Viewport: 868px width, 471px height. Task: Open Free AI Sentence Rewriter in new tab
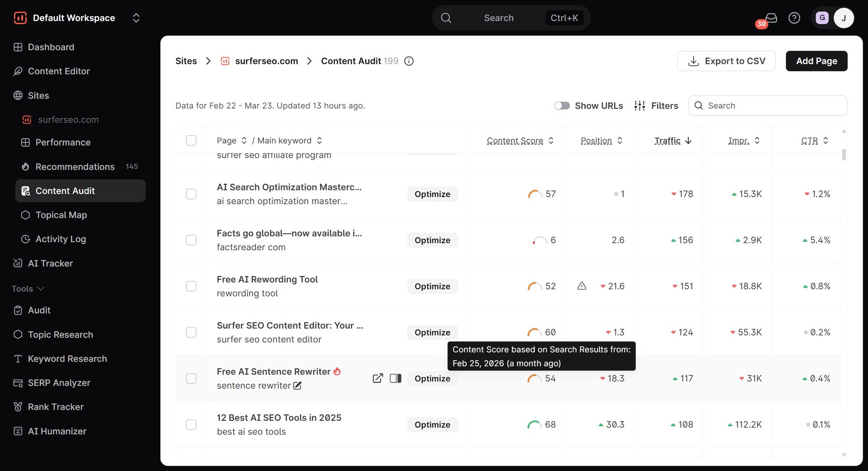coord(377,378)
